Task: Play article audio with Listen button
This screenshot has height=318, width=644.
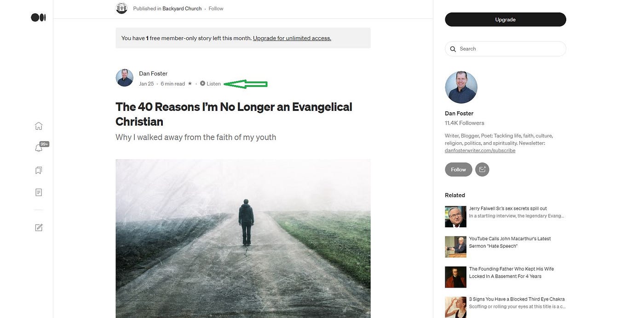Action: (211, 84)
